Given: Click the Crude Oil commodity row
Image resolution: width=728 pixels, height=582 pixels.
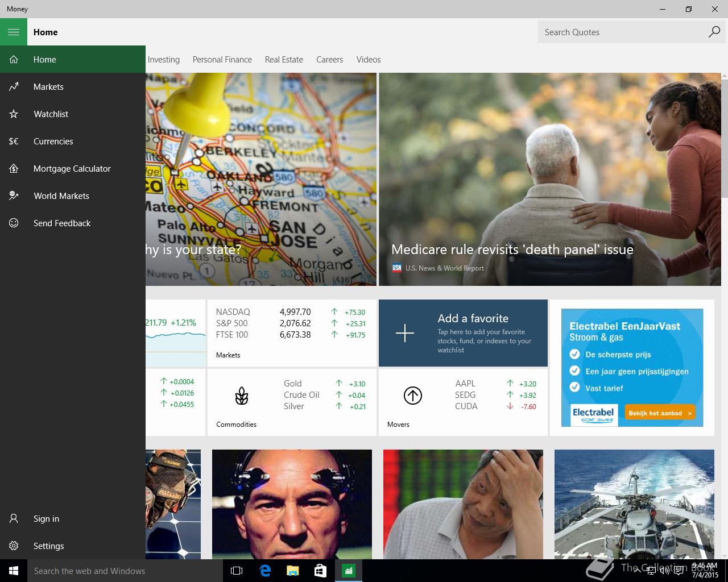Looking at the screenshot, I should point(325,395).
